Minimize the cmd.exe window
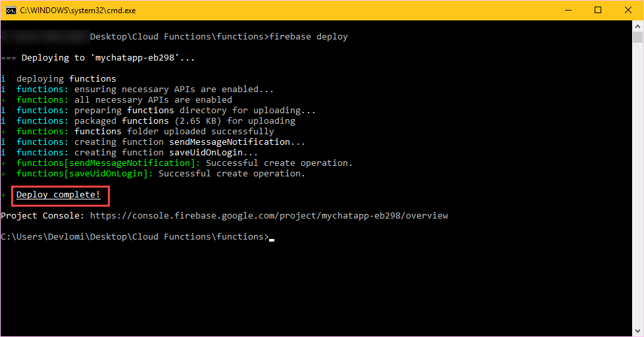Image resolution: width=644 pixels, height=337 pixels. pos(568,11)
